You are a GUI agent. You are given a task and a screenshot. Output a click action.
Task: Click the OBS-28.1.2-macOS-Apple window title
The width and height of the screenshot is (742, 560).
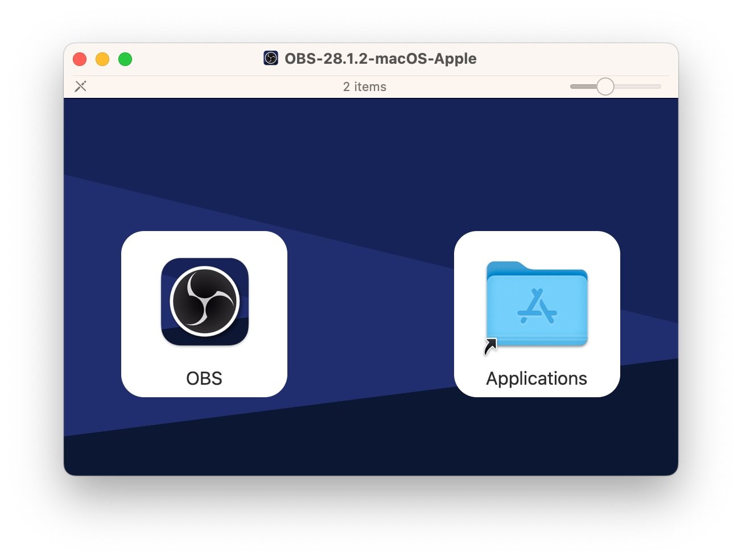coord(381,59)
